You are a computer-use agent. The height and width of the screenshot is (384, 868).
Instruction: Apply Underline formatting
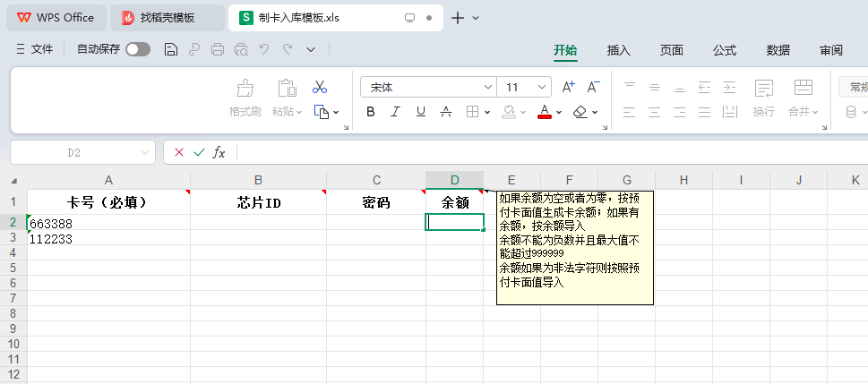[419, 112]
